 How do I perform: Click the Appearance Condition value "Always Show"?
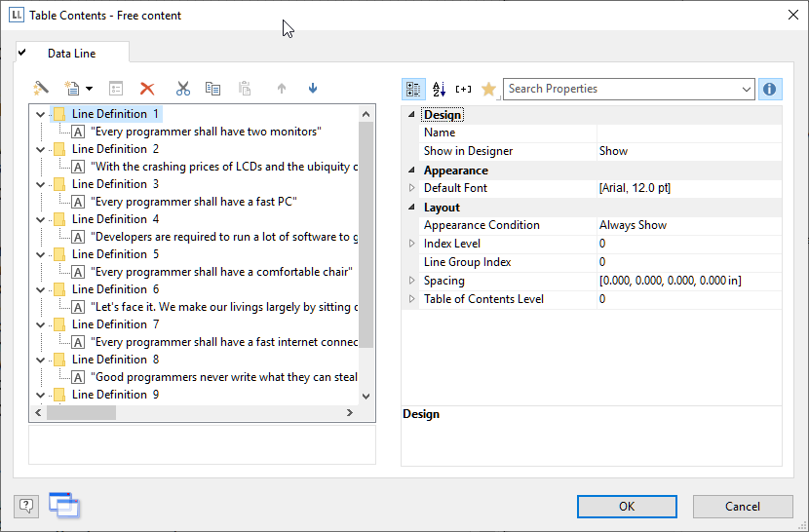633,225
